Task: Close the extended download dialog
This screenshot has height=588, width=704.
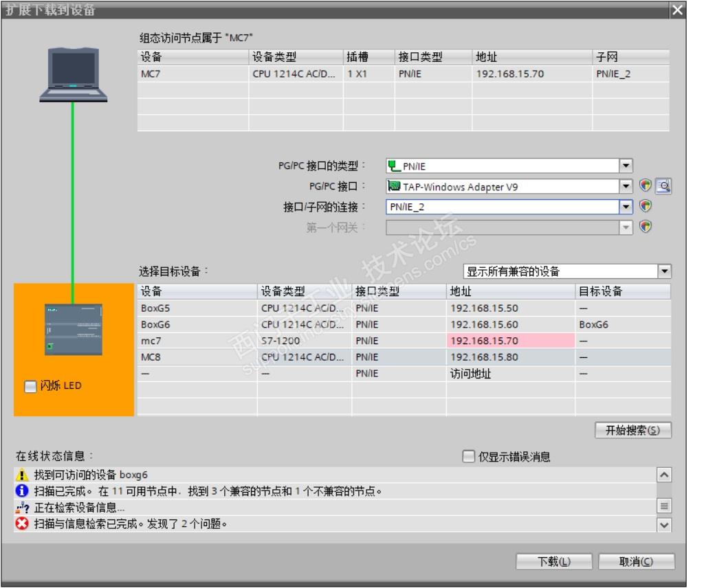Action: pos(677,10)
